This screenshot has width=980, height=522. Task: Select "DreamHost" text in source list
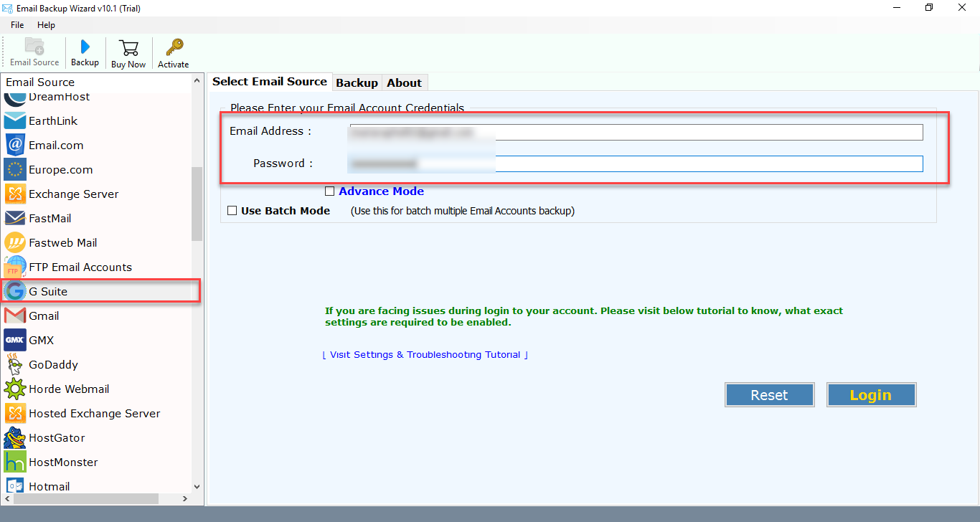coord(60,97)
